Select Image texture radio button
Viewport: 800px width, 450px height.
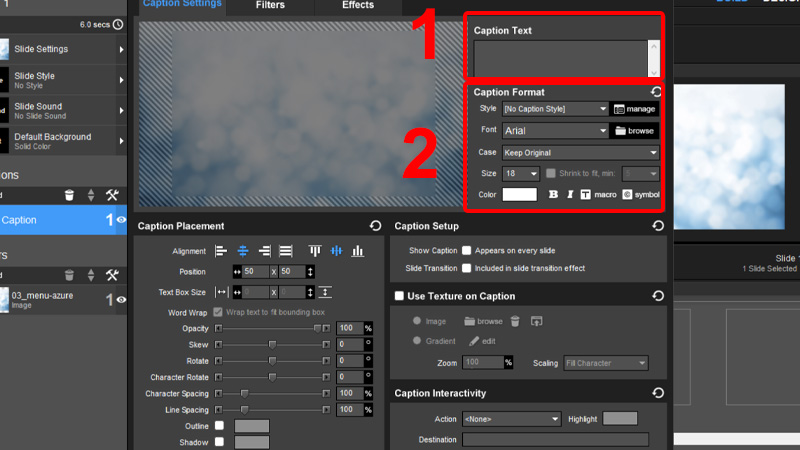[x=417, y=321]
